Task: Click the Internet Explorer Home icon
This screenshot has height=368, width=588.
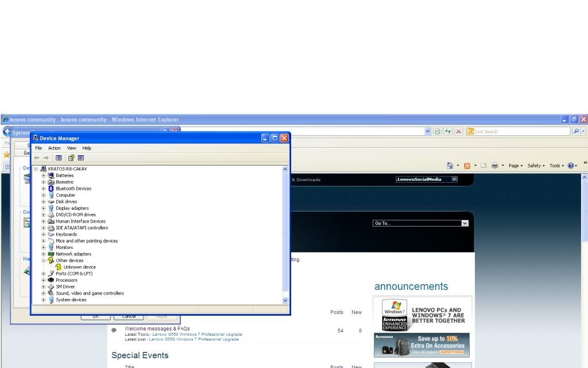Action: pos(450,166)
